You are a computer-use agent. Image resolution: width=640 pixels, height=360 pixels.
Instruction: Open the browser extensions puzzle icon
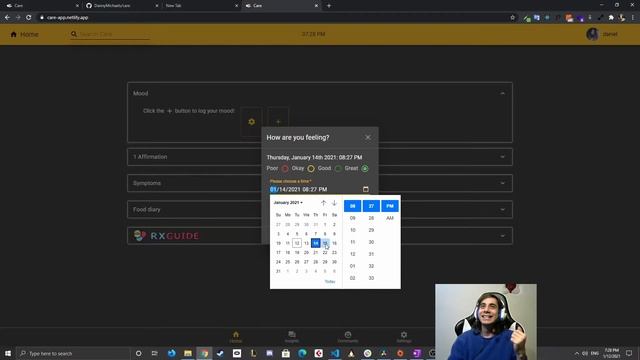click(611, 18)
